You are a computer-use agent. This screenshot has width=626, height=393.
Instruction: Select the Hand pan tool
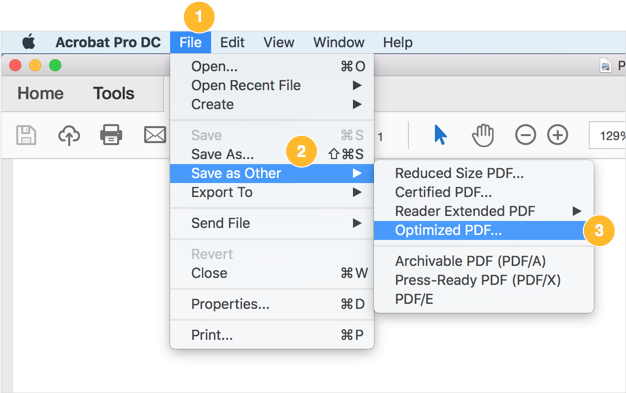pyautogui.click(x=483, y=135)
